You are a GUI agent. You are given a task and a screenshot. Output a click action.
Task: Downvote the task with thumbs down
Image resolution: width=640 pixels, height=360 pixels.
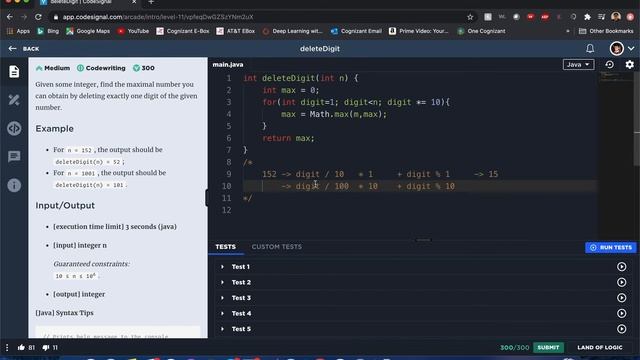(x=45, y=348)
